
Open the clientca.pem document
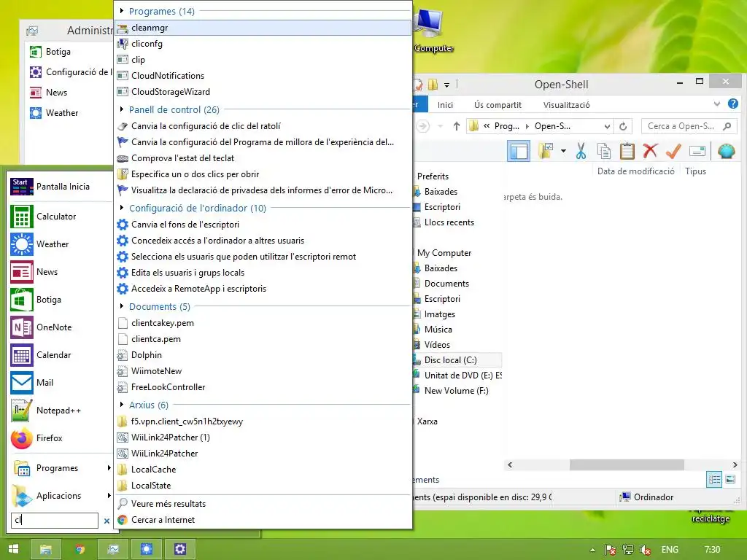pyautogui.click(x=263, y=339)
